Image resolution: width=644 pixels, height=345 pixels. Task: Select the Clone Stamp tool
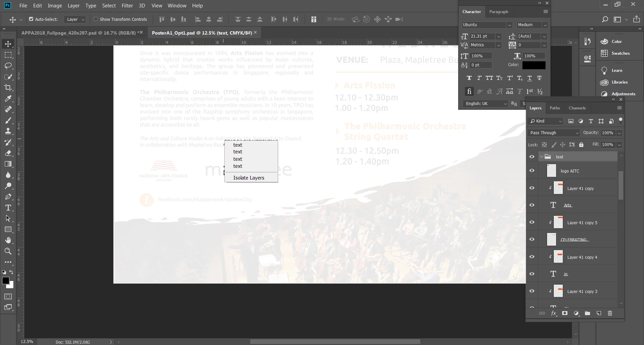[8, 131]
